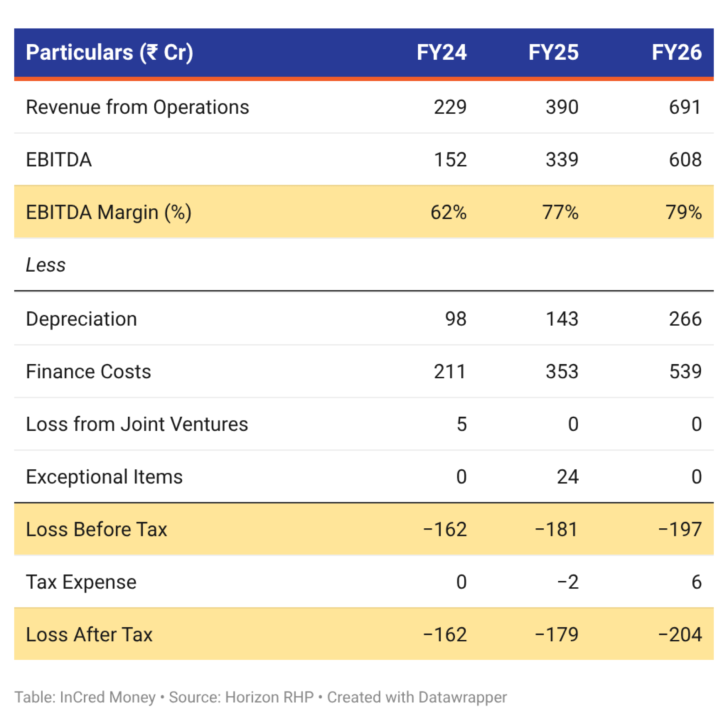Click the Particulars (₹ Cr) column header

tap(109, 52)
